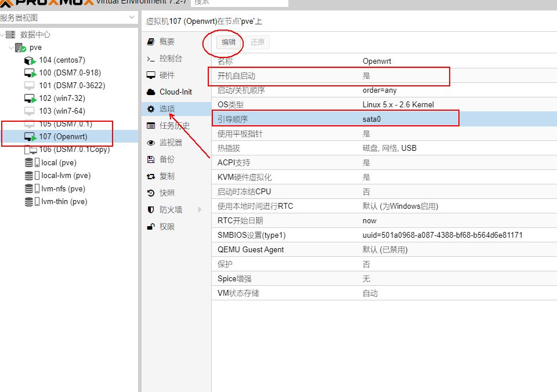Click the VM icon for 107 (Openwrt)
Image resolution: width=557 pixels, height=392 pixels.
(x=30, y=137)
